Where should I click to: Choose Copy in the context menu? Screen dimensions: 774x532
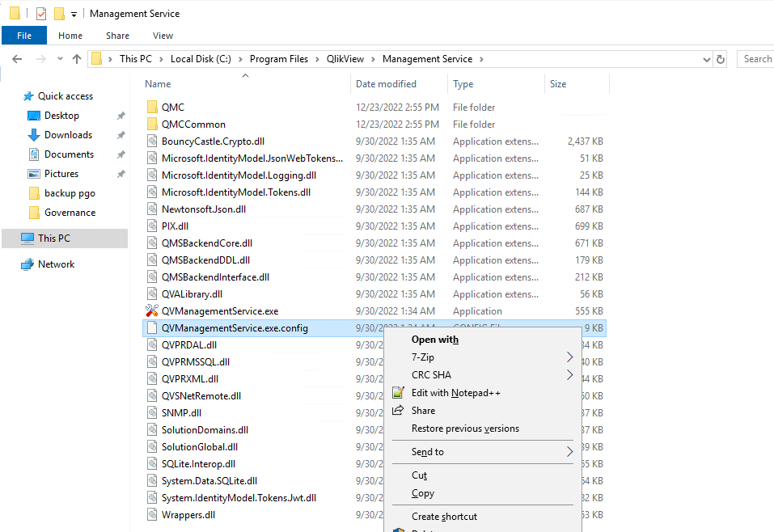(x=423, y=493)
